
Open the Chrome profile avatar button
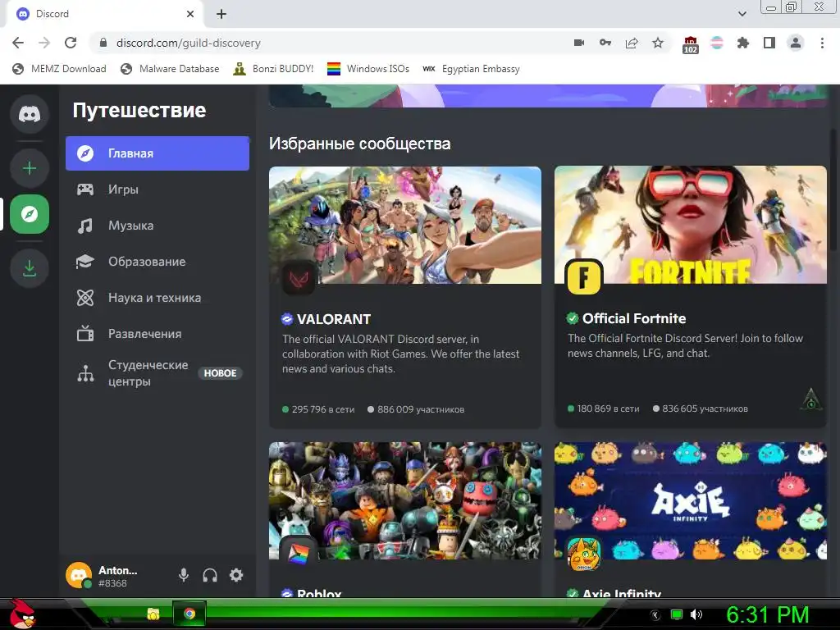(796, 43)
